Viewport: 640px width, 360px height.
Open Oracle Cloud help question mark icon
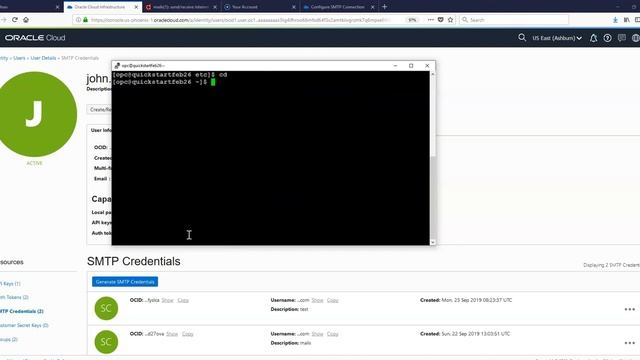(607, 38)
